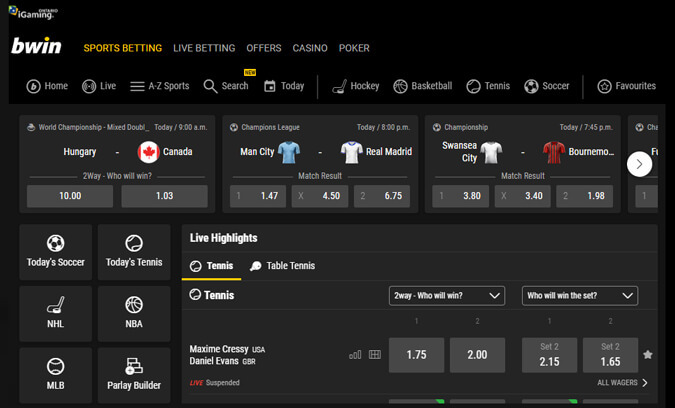The height and width of the screenshot is (408, 675).
Task: Favourite the Cressy vs Evans match star
Action: [x=648, y=355]
